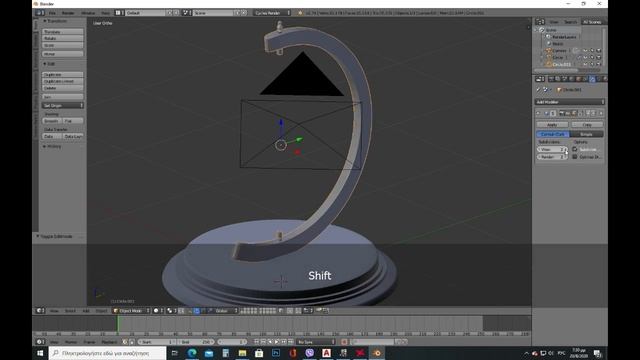Open the Window menu
Viewport: 640px width, 360px height.
click(88, 13)
